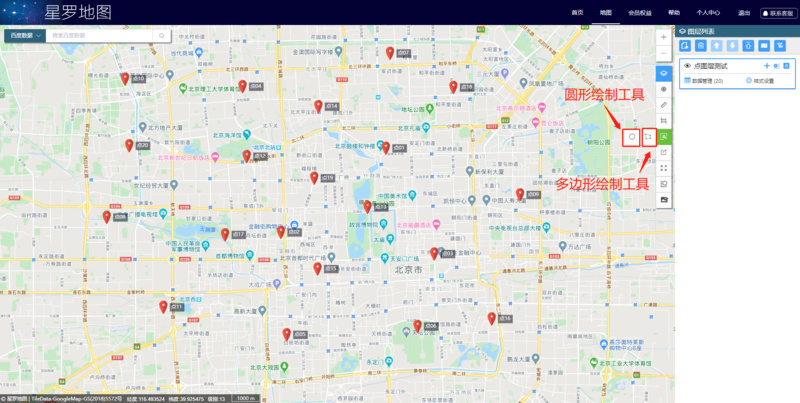Open the layer stack tool in map toolbar
The height and width of the screenshot is (403, 800).
(663, 73)
